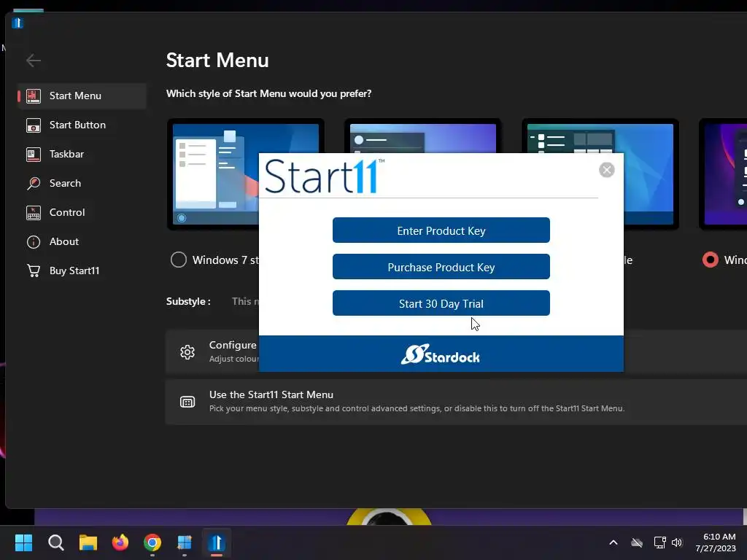Click the Start Menu sidebar icon
Screen dimensions: 747x560
click(34, 96)
